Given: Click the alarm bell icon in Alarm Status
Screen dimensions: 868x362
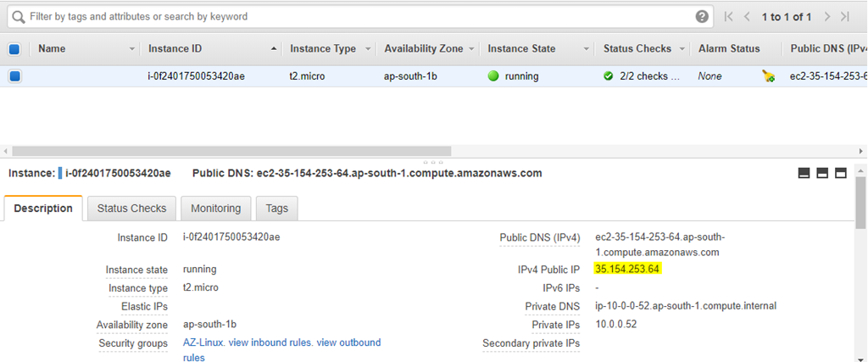Looking at the screenshot, I should (x=768, y=76).
